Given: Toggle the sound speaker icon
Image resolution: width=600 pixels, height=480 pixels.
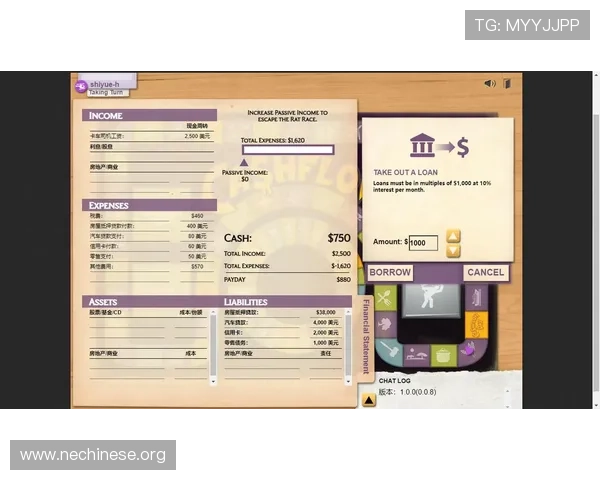Looking at the screenshot, I should pyautogui.click(x=489, y=83).
